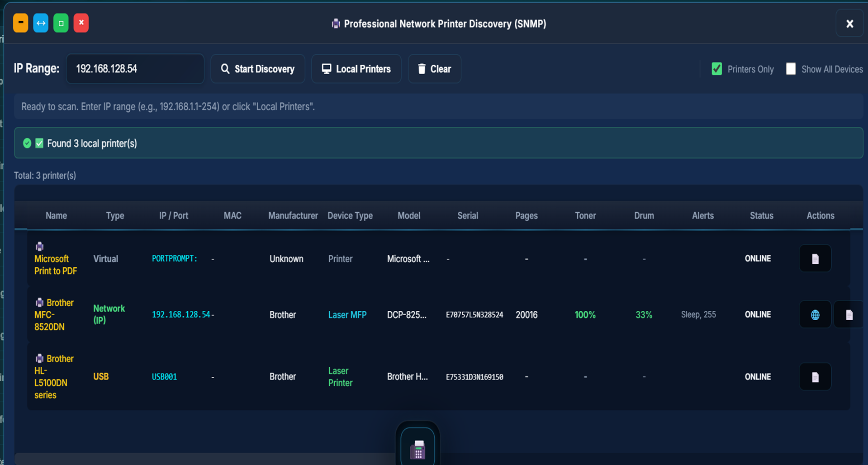Click the Model column header
The image size is (868, 465).
409,216
